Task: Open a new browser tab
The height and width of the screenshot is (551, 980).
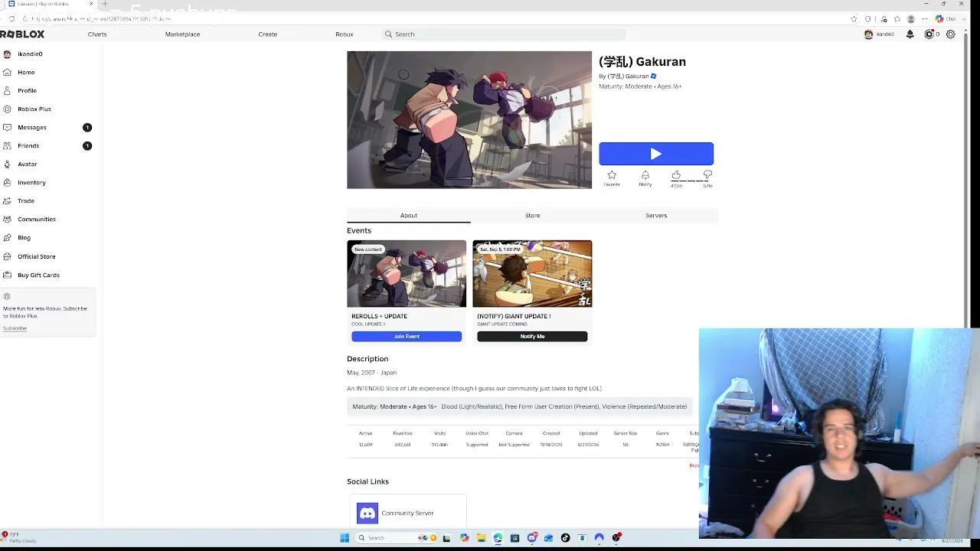Action: coord(105,4)
